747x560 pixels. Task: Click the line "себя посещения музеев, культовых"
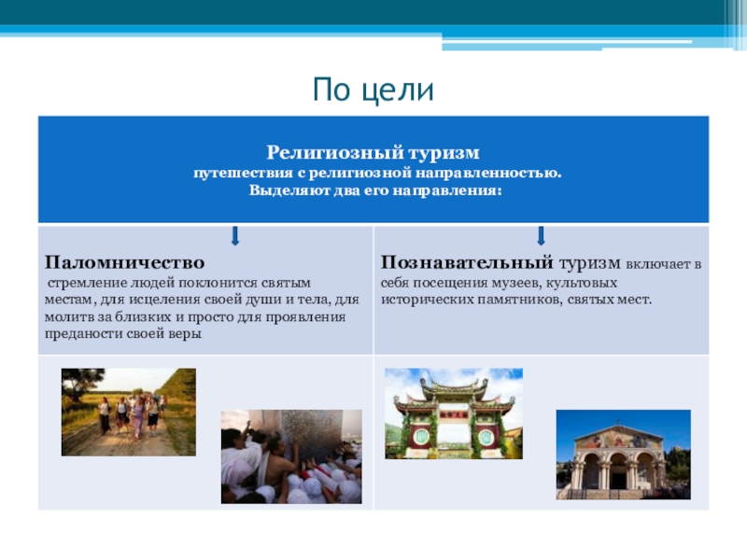click(499, 283)
